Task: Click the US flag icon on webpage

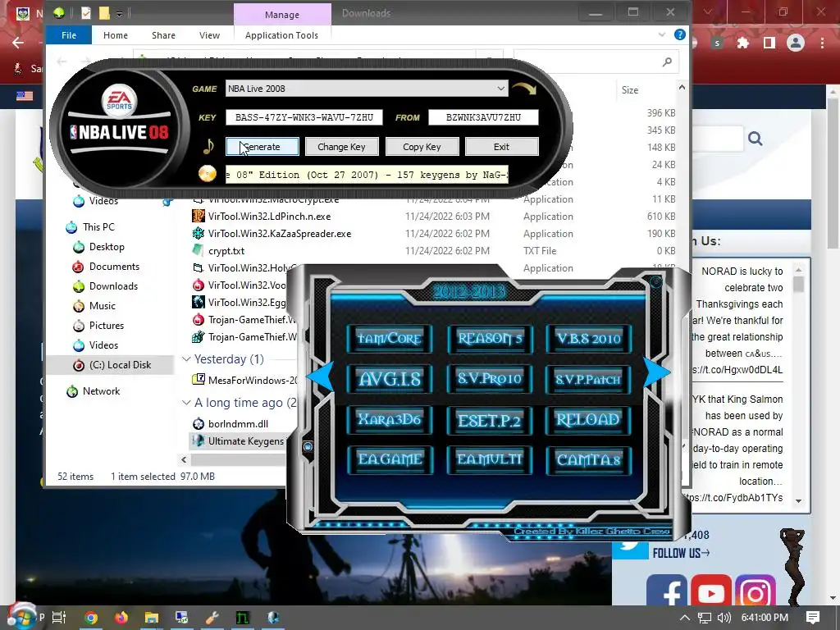Action: click(25, 97)
